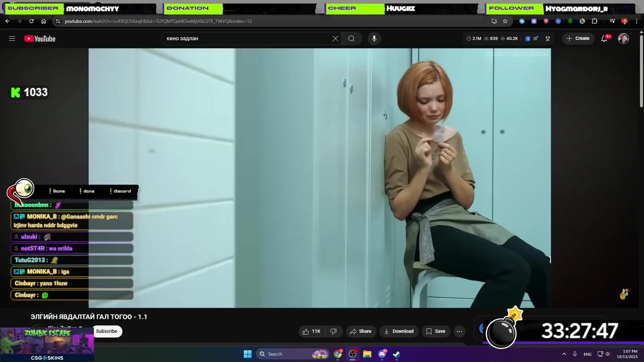
Task: Clear the search text with the X
Action: (336, 38)
